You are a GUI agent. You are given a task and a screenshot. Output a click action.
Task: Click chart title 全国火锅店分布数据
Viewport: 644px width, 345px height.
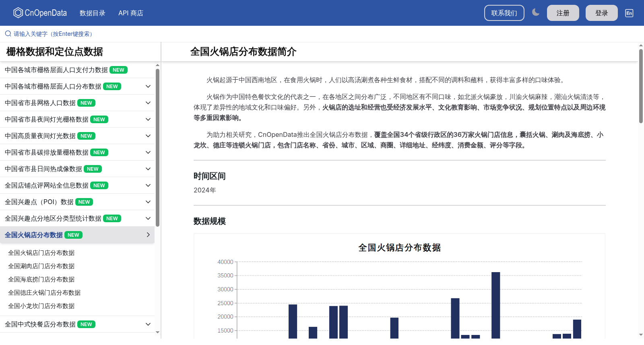(x=400, y=248)
